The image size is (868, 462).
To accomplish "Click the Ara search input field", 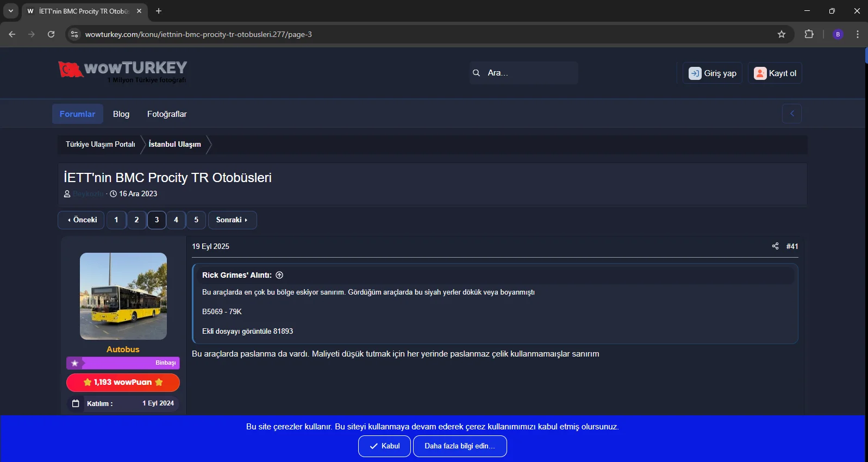I will coord(530,73).
